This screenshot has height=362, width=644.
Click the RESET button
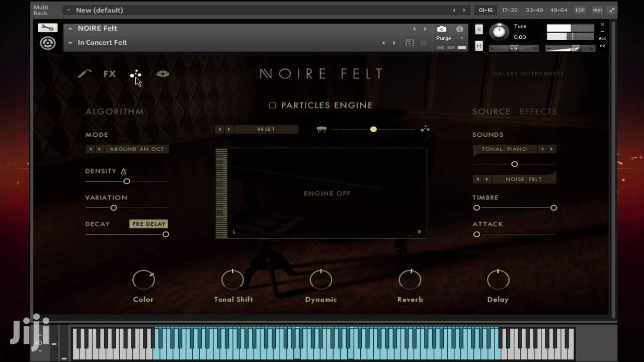266,129
